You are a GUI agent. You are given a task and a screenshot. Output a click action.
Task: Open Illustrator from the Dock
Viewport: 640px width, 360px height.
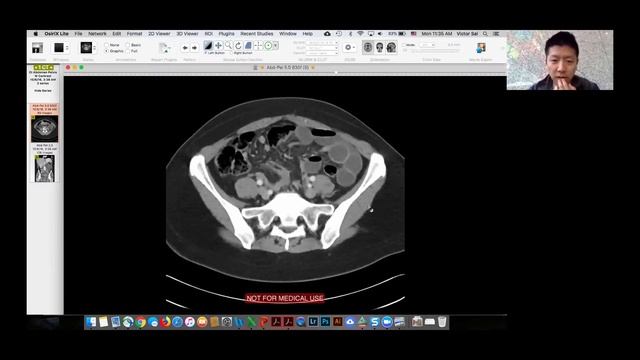pyautogui.click(x=338, y=322)
